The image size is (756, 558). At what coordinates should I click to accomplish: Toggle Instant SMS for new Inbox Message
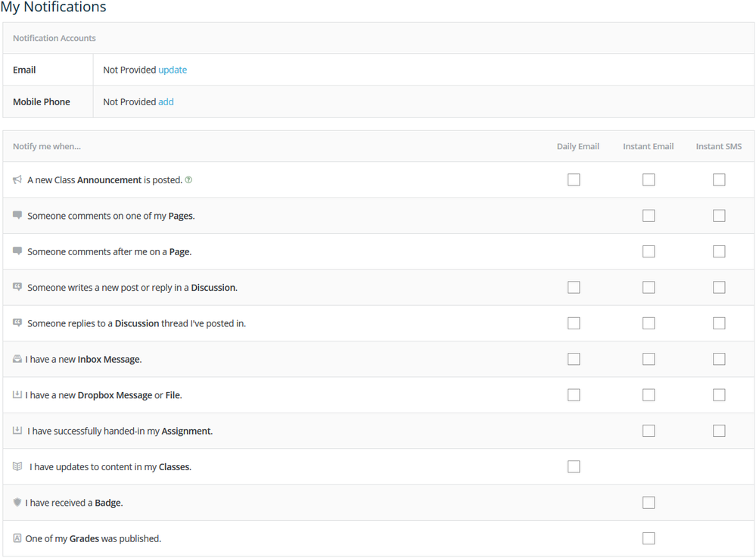pos(719,359)
